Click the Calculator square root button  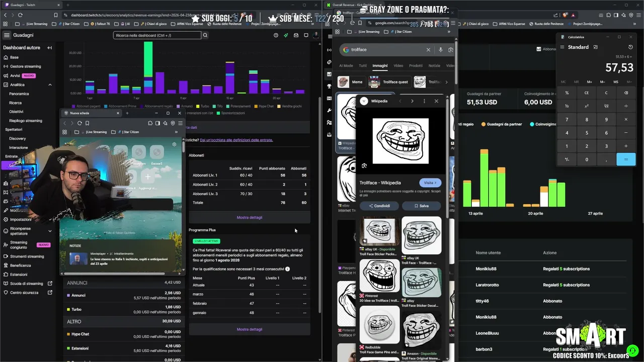click(606, 106)
